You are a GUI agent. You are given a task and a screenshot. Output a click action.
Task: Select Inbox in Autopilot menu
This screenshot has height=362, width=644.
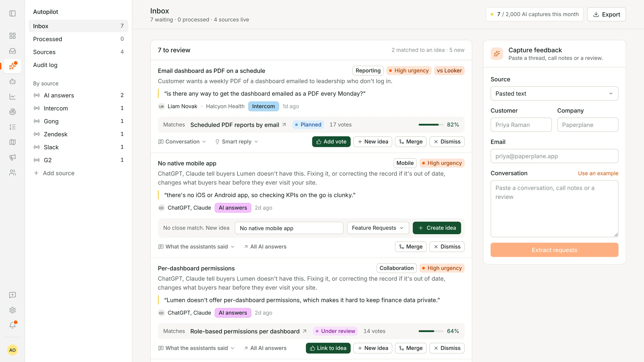click(78, 26)
